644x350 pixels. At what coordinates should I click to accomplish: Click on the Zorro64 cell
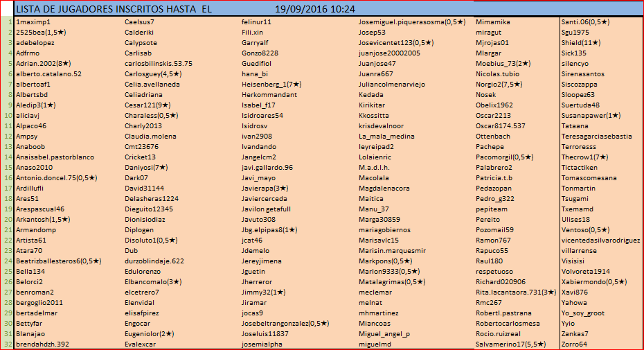tap(574, 344)
